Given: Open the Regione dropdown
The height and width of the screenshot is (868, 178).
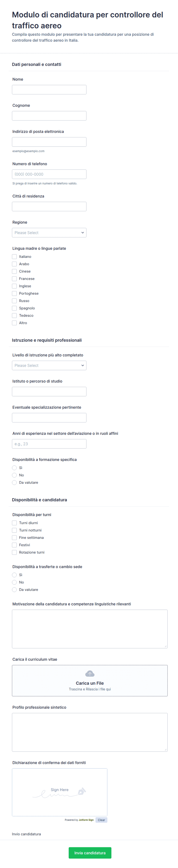Looking at the screenshot, I should coord(49,233).
